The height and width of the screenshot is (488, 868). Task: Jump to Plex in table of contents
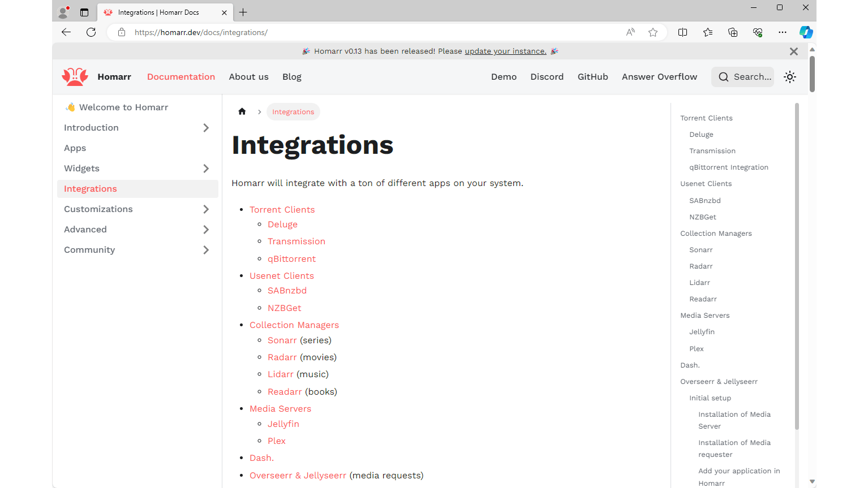click(697, 349)
